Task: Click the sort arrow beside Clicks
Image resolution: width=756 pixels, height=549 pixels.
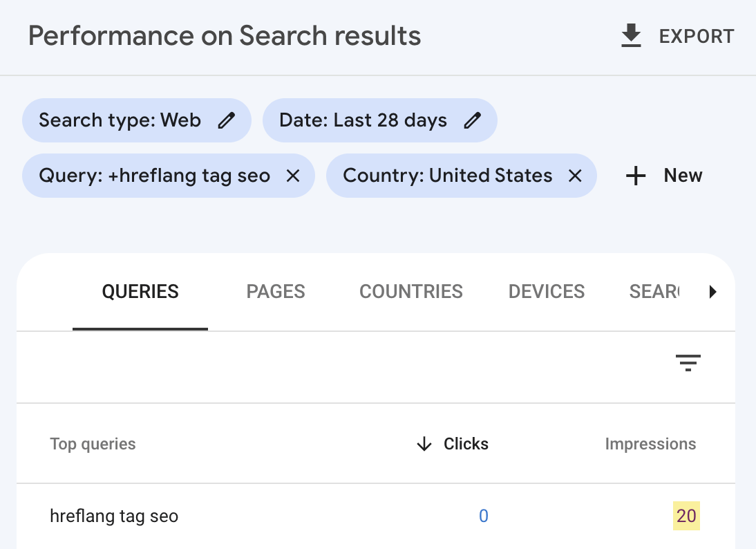Action: (424, 444)
